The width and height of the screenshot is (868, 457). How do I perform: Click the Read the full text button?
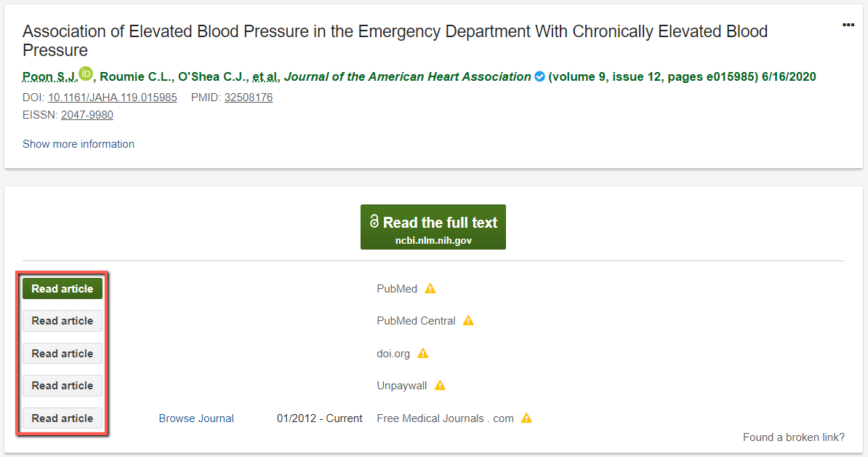click(x=433, y=227)
